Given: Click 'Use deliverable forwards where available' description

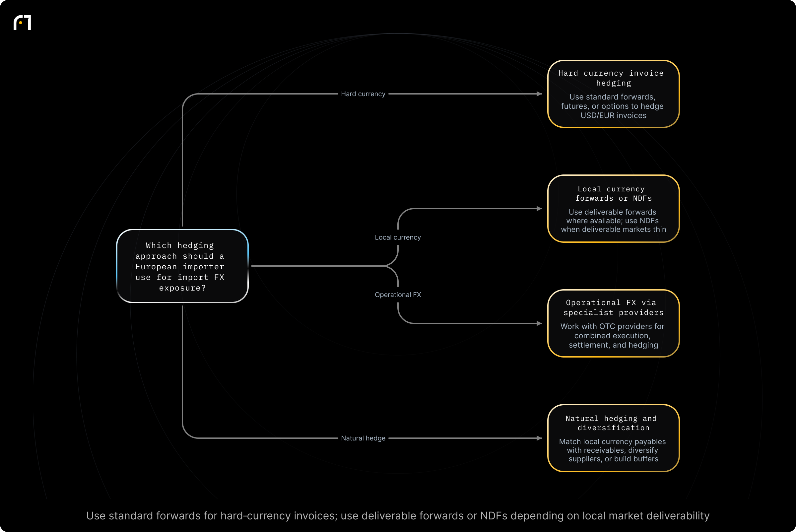Looking at the screenshot, I should point(613,221).
